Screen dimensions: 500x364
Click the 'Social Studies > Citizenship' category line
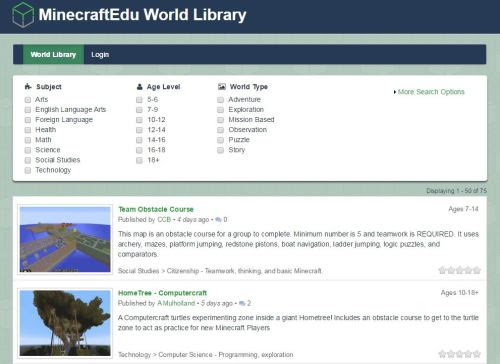(220, 271)
